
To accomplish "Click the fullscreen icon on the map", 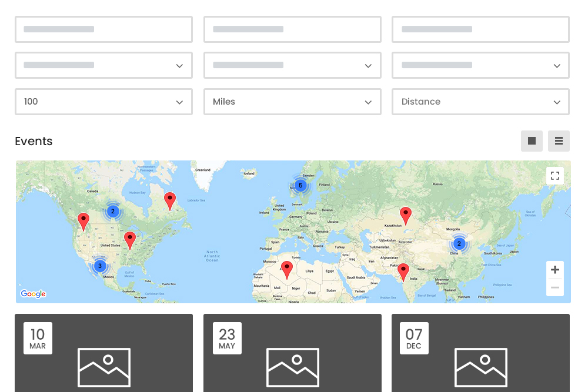I will tap(555, 175).
